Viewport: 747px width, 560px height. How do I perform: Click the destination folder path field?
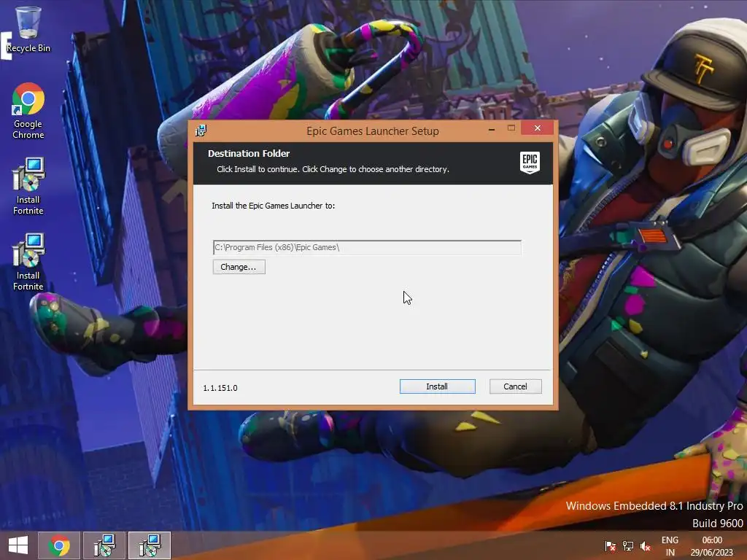pos(367,248)
